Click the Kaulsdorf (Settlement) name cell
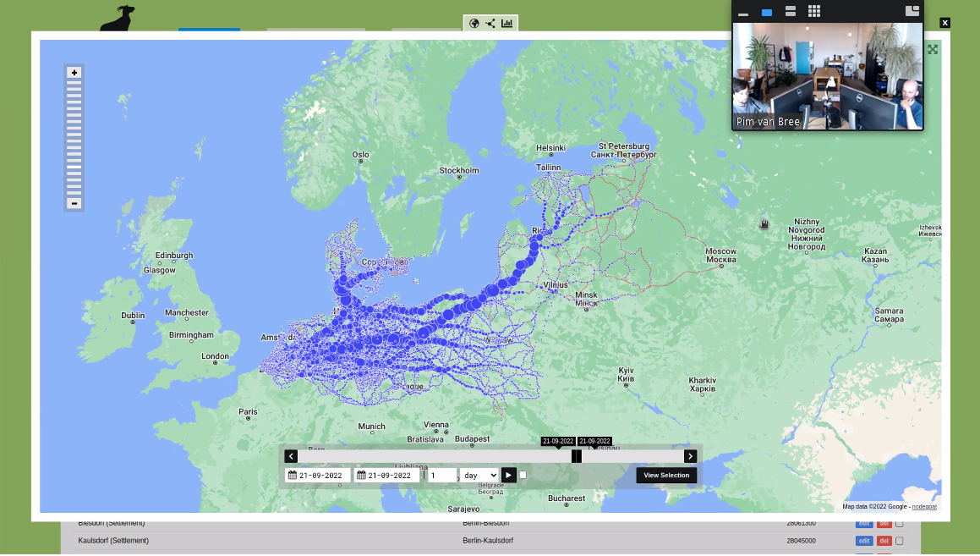980x556 pixels. 113,541
